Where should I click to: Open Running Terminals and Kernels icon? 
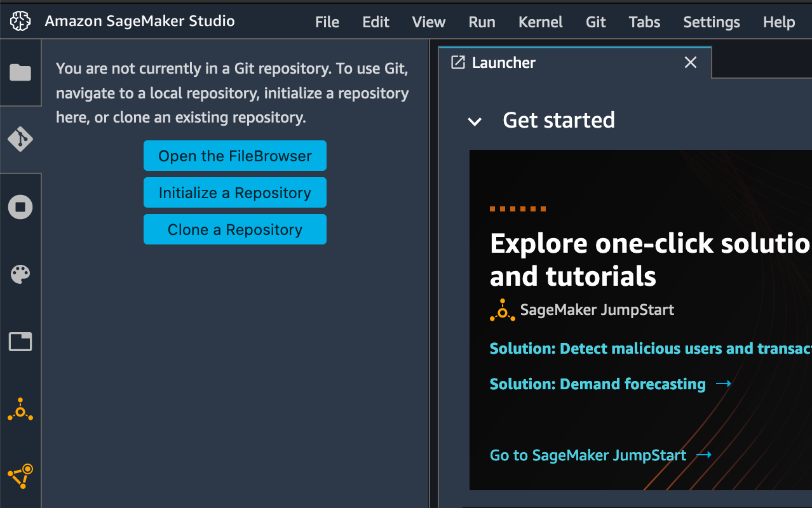[x=20, y=207]
